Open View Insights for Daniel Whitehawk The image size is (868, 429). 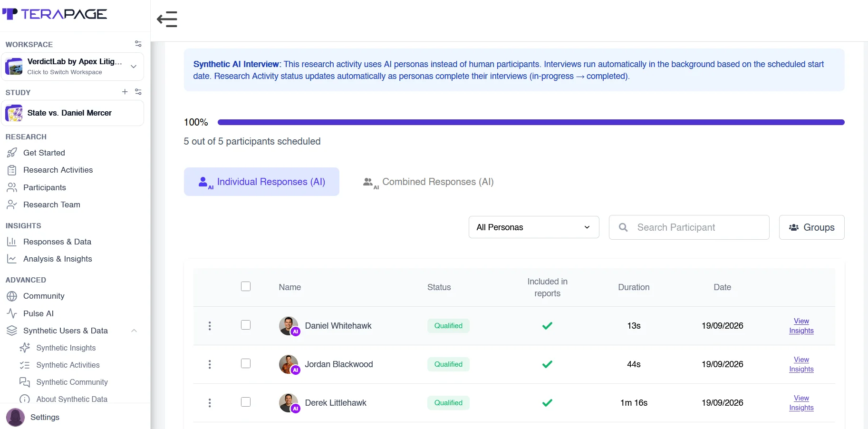click(x=801, y=326)
